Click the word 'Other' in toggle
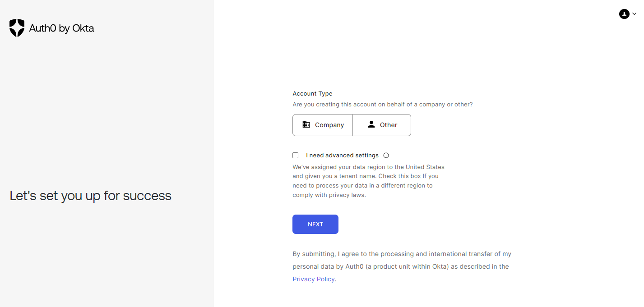Screen dimensions: 644x307 (389, 125)
